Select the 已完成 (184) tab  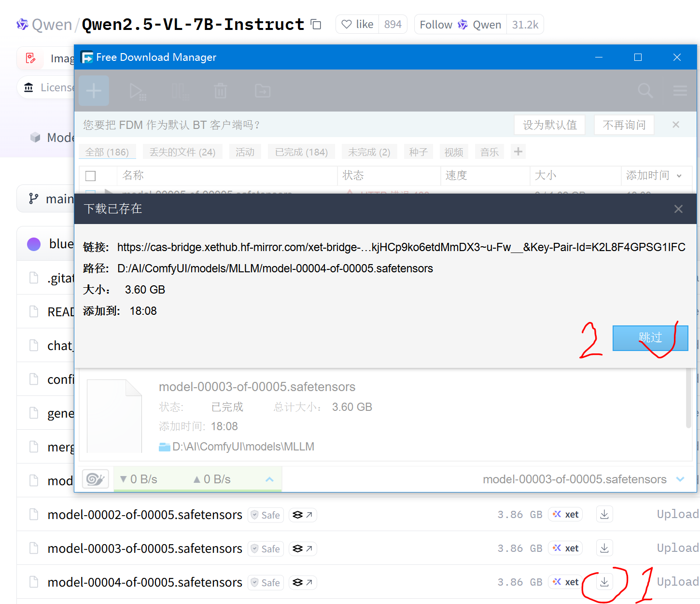click(301, 152)
